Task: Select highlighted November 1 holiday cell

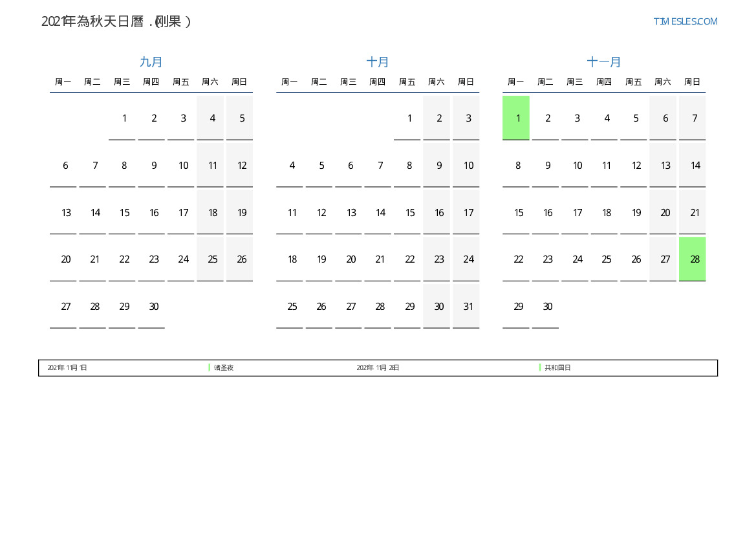Action: [516, 118]
